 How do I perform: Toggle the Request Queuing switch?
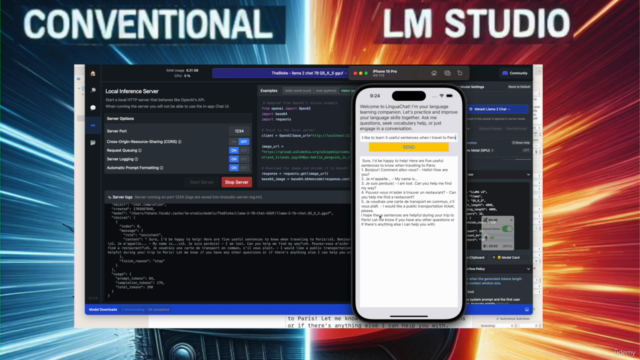coord(239,150)
